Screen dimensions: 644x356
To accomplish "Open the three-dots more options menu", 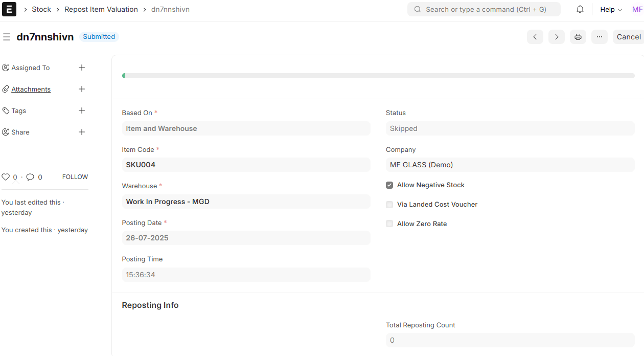I will pyautogui.click(x=600, y=37).
